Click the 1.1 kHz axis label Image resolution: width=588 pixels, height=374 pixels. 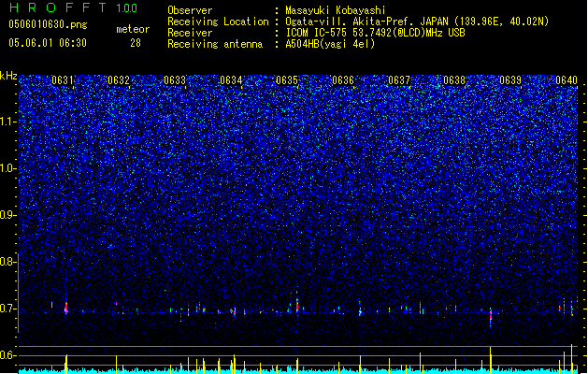tap(7, 122)
